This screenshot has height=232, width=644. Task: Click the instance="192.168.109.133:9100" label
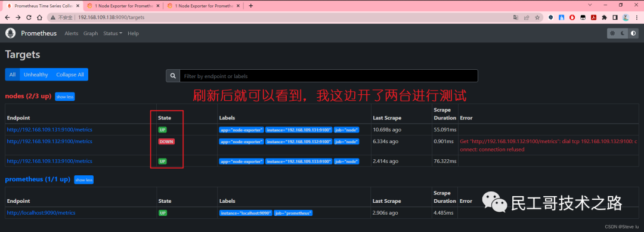tap(299, 162)
